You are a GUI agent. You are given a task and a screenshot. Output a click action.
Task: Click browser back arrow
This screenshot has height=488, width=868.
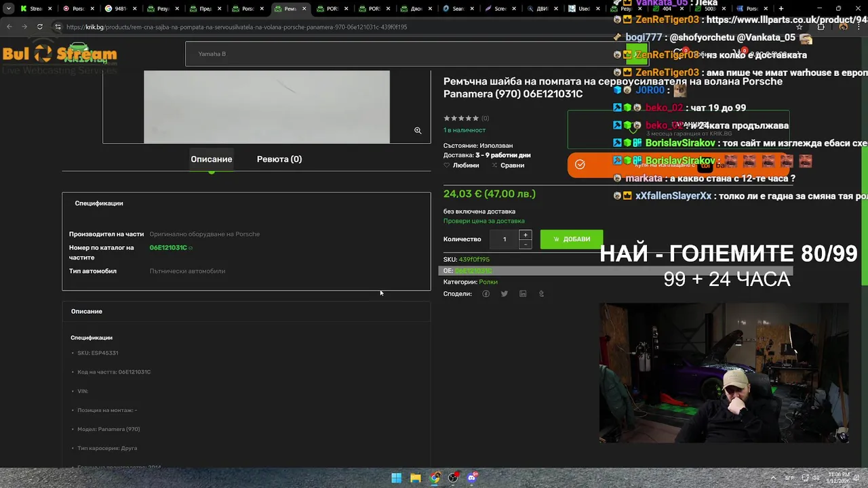coord(9,27)
